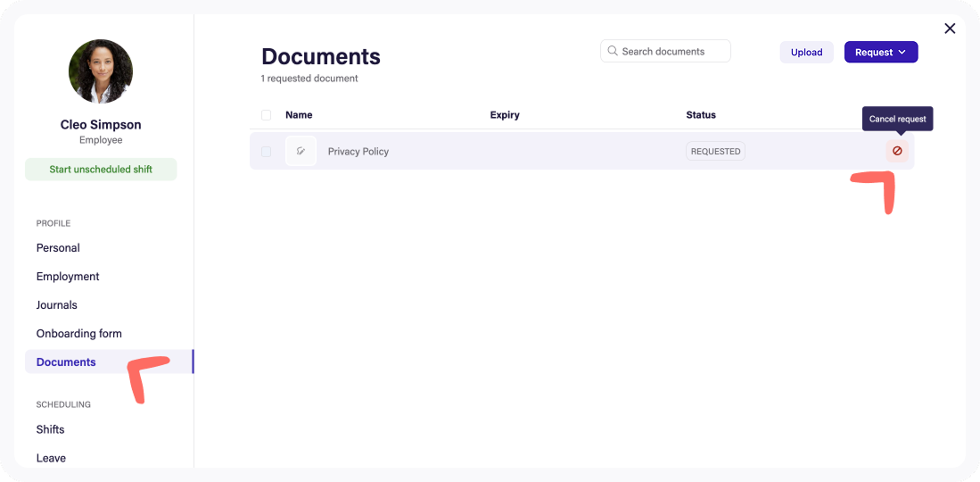Click the Privacy Policy document name

tap(358, 152)
